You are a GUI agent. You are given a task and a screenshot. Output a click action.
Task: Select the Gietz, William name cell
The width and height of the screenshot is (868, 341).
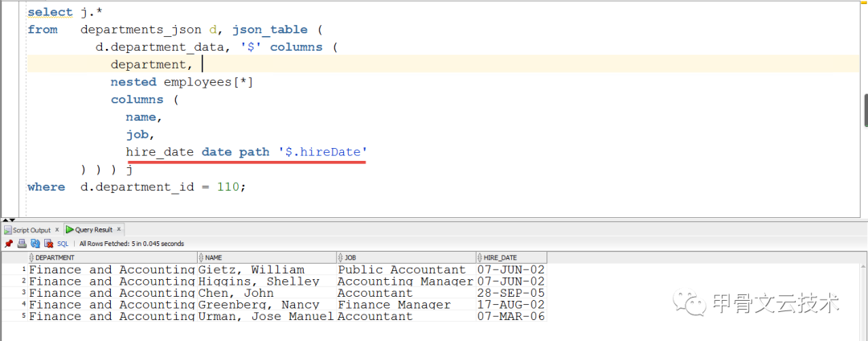coord(251,270)
